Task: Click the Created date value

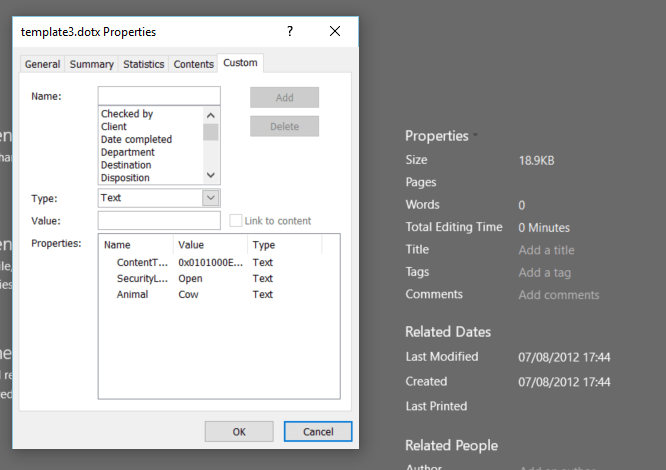Action: [x=564, y=382]
